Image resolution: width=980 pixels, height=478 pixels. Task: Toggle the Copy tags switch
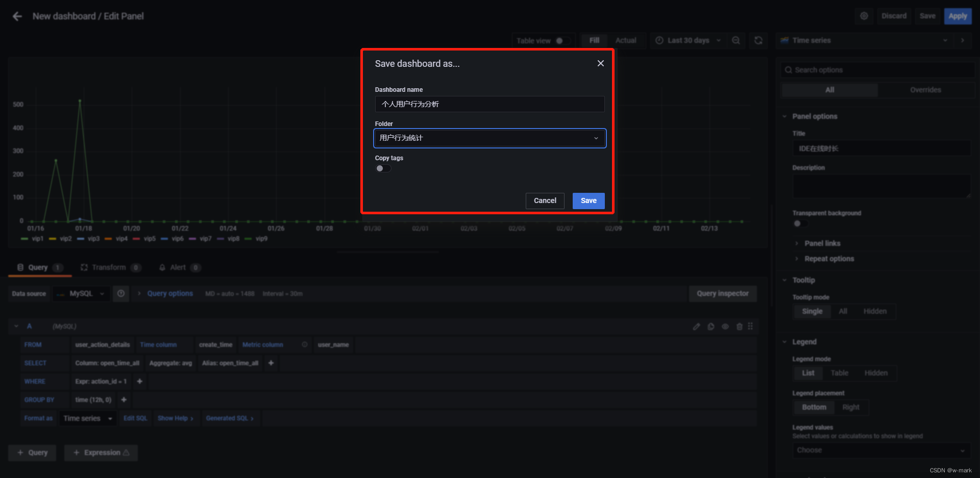coord(383,168)
